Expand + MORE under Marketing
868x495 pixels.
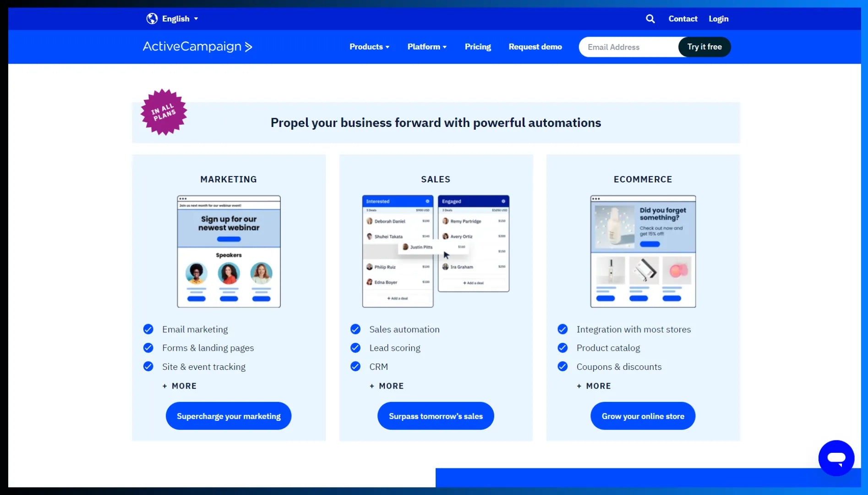pos(180,386)
